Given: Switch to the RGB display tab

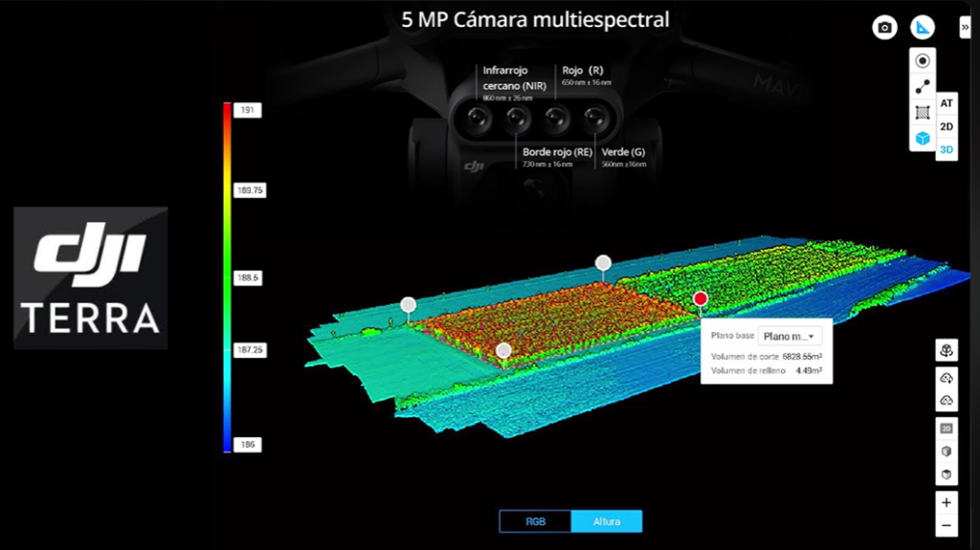Looking at the screenshot, I should [x=535, y=521].
